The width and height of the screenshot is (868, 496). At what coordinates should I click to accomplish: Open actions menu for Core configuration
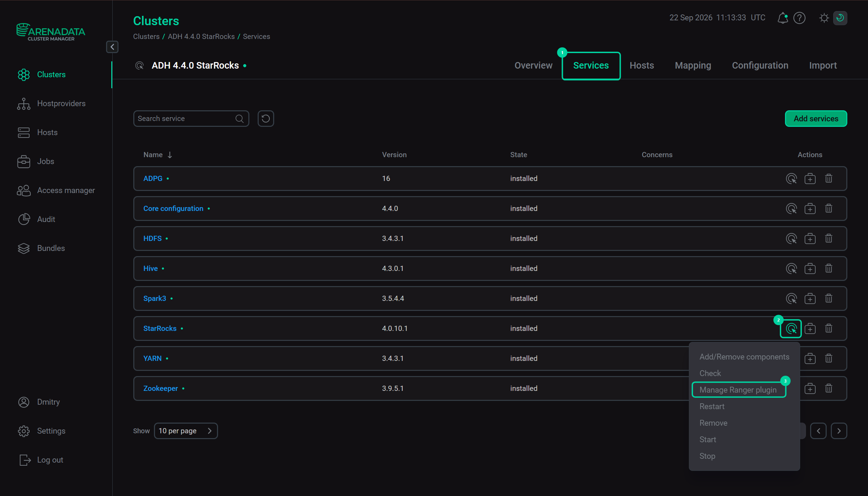(791, 209)
